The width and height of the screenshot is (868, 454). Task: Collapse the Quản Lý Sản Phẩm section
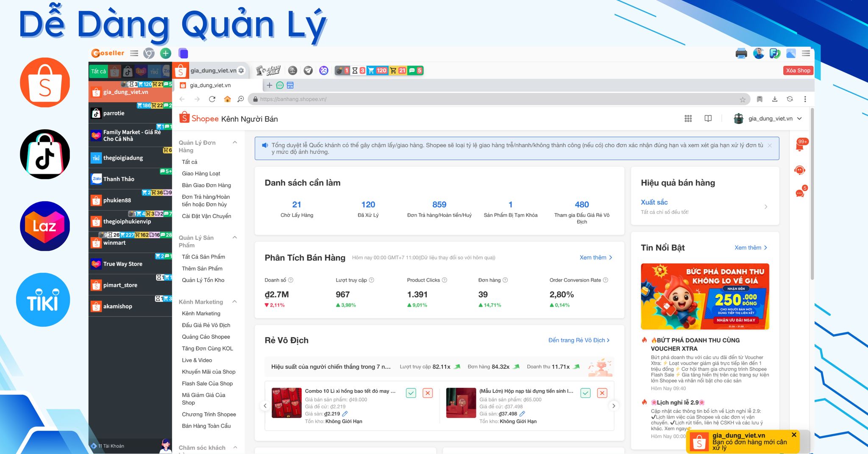click(x=235, y=238)
